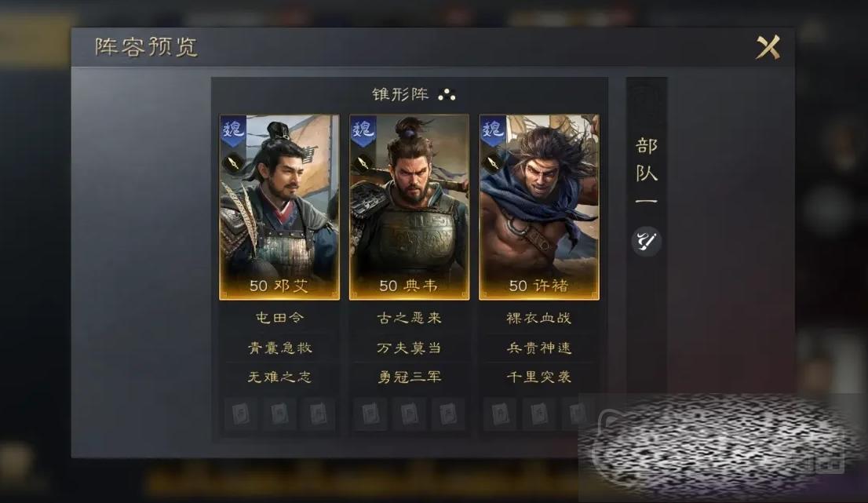Click the 魏 faction badge on 邓艾's card
This screenshot has height=503, width=868.
233,130
